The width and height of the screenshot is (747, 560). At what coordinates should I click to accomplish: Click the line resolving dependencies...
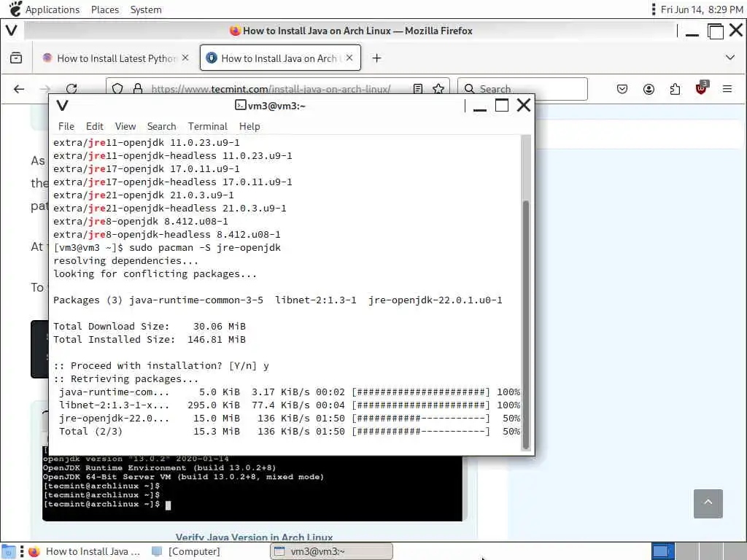click(x=125, y=261)
